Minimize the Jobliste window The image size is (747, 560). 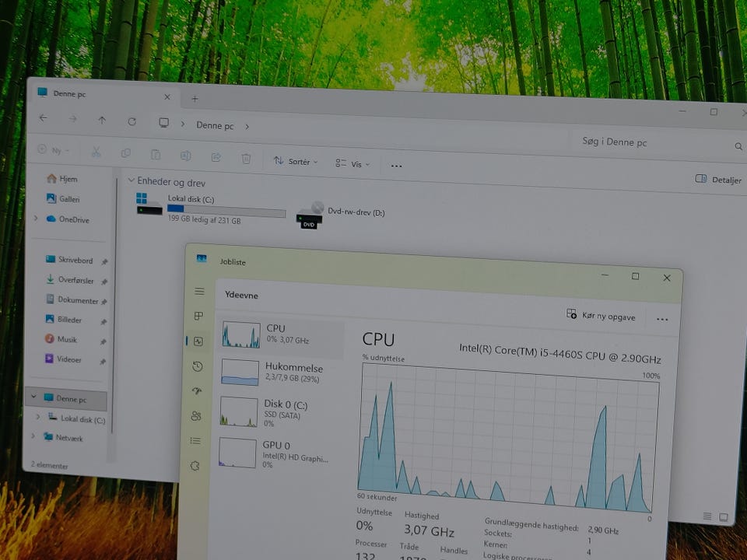[605, 275]
